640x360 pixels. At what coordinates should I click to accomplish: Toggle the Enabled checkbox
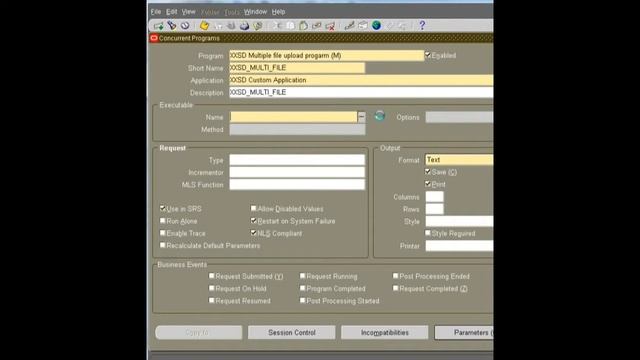pos(428,55)
